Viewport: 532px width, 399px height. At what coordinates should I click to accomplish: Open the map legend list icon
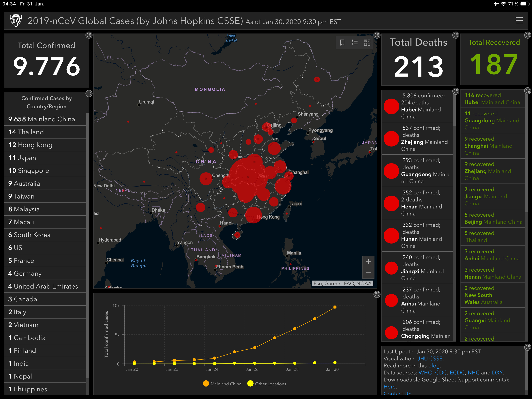point(355,43)
